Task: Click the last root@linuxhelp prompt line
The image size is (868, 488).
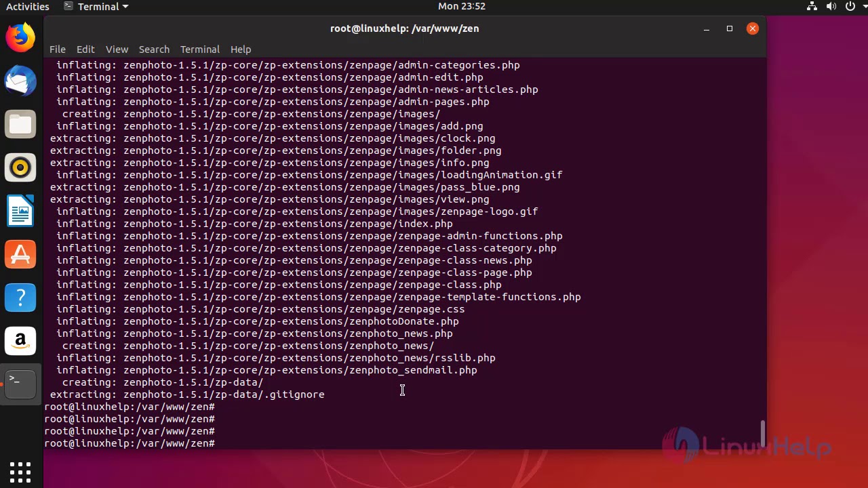Action: (x=130, y=443)
